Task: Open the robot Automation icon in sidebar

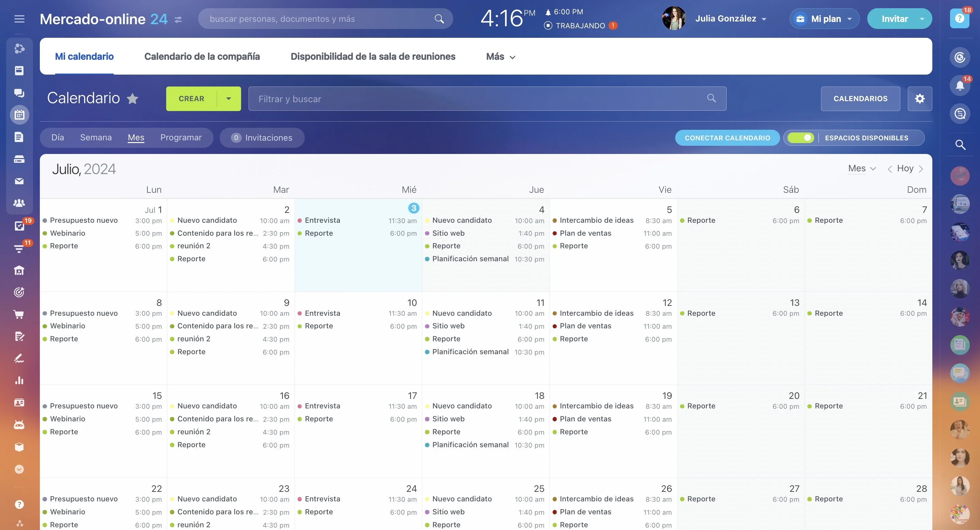Action: 19,425
